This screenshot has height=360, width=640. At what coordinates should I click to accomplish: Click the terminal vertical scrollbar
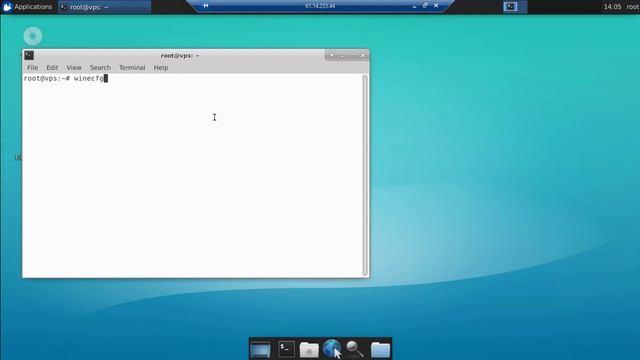coord(365,175)
